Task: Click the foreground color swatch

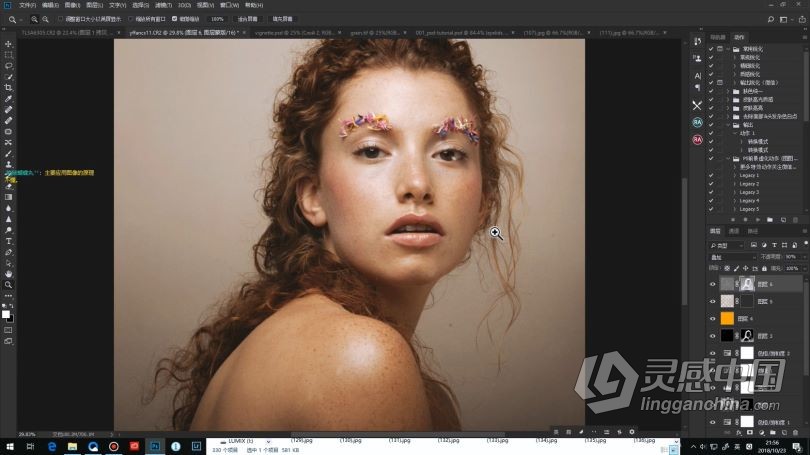Action: coord(6,313)
